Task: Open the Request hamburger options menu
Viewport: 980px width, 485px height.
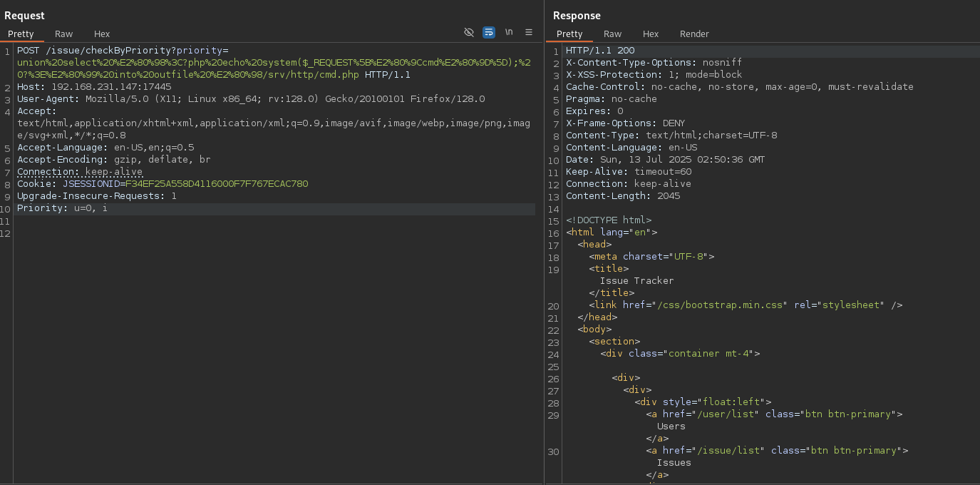Action: pyautogui.click(x=529, y=32)
